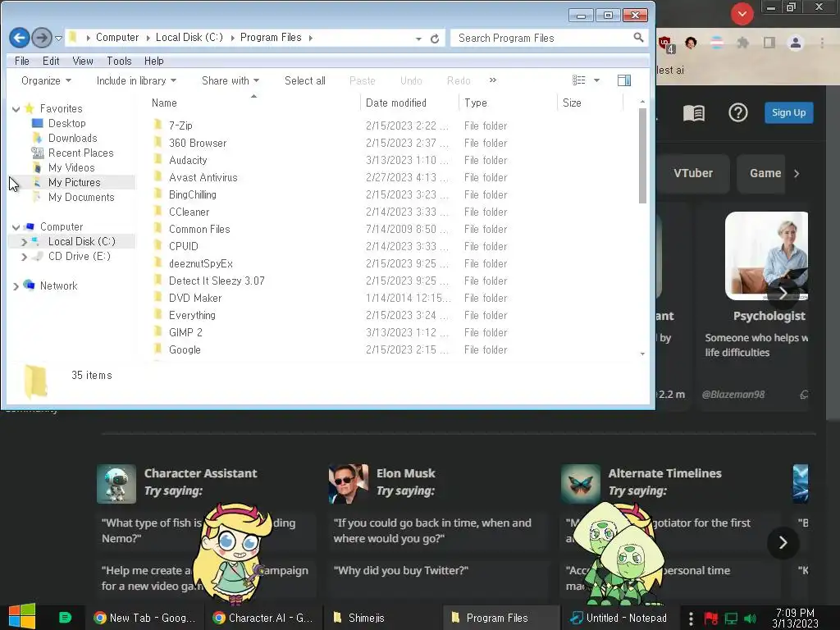The width and height of the screenshot is (840, 630).
Task: Open the File menu
Action: point(22,61)
